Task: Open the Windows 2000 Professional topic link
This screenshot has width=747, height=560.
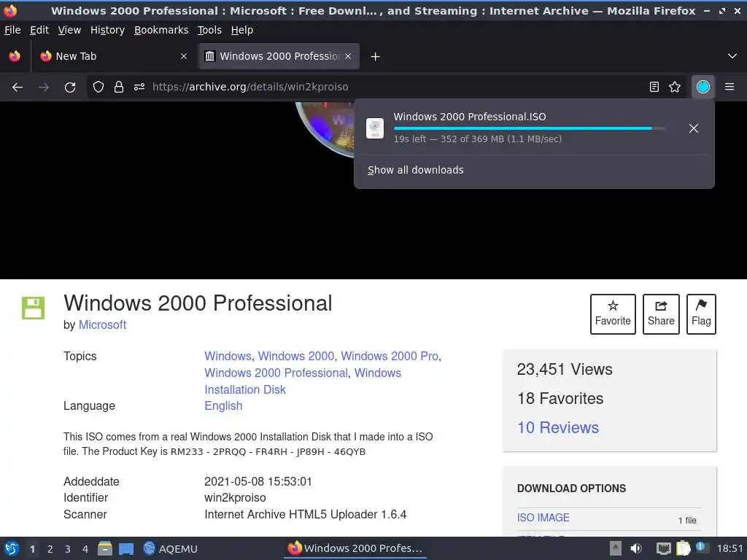Action: coord(276,373)
